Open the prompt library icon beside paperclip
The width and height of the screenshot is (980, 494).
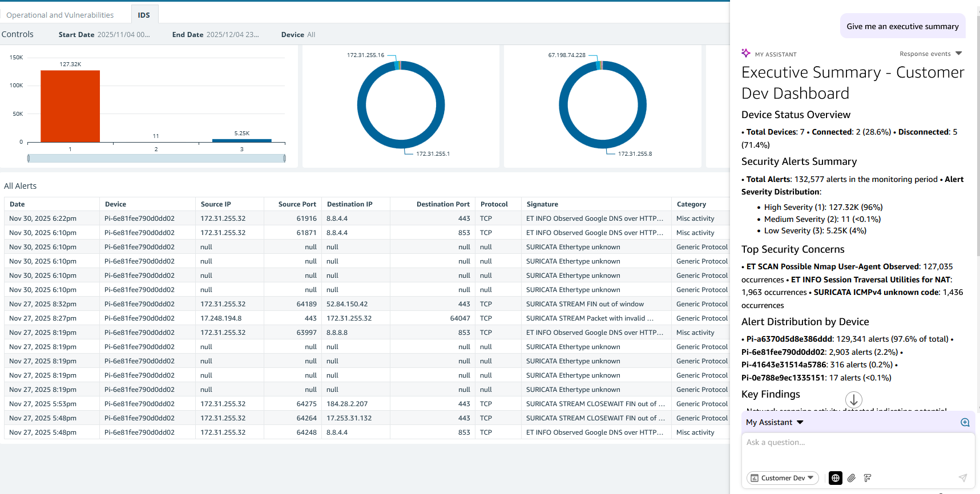tap(868, 478)
